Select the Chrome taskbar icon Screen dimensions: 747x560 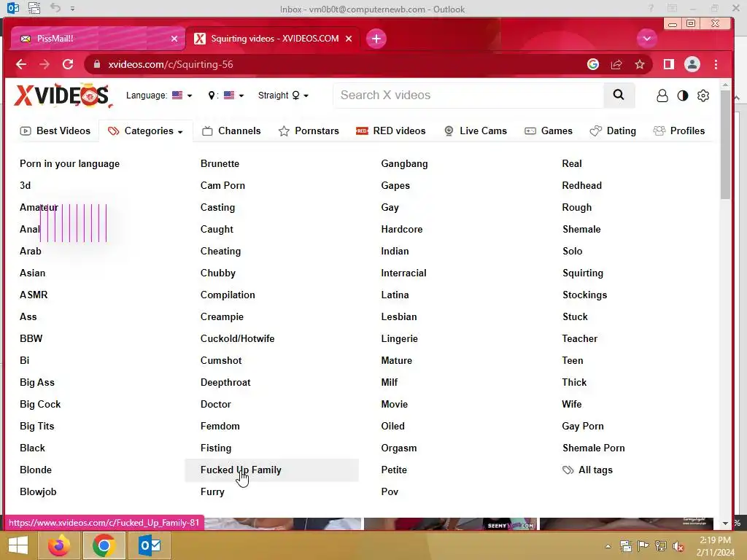(104, 545)
